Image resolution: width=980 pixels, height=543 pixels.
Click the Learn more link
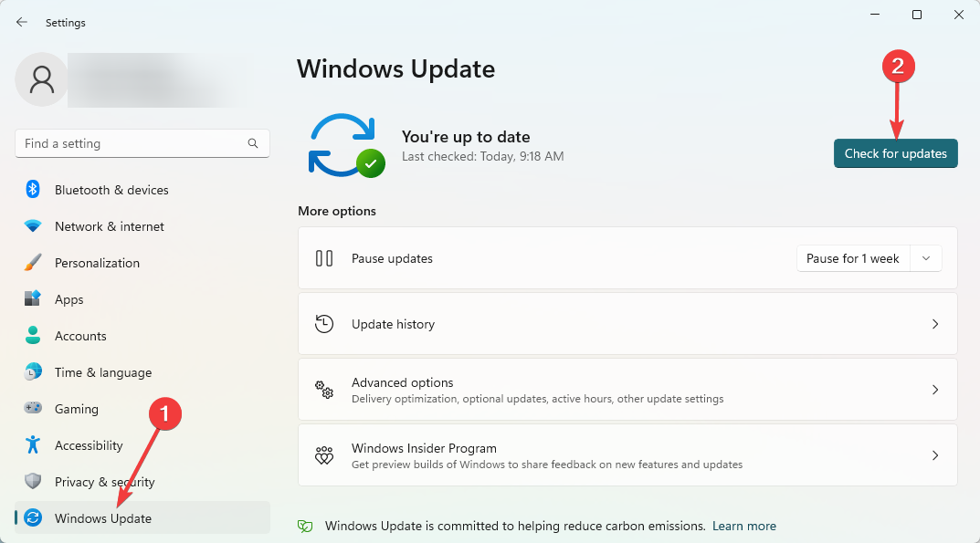coord(743,527)
